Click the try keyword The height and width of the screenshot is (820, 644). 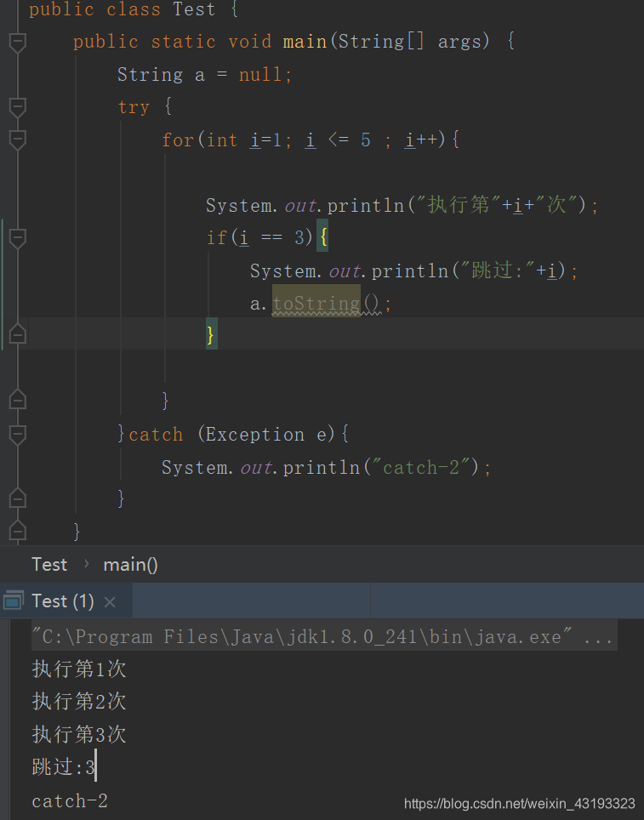(x=134, y=107)
